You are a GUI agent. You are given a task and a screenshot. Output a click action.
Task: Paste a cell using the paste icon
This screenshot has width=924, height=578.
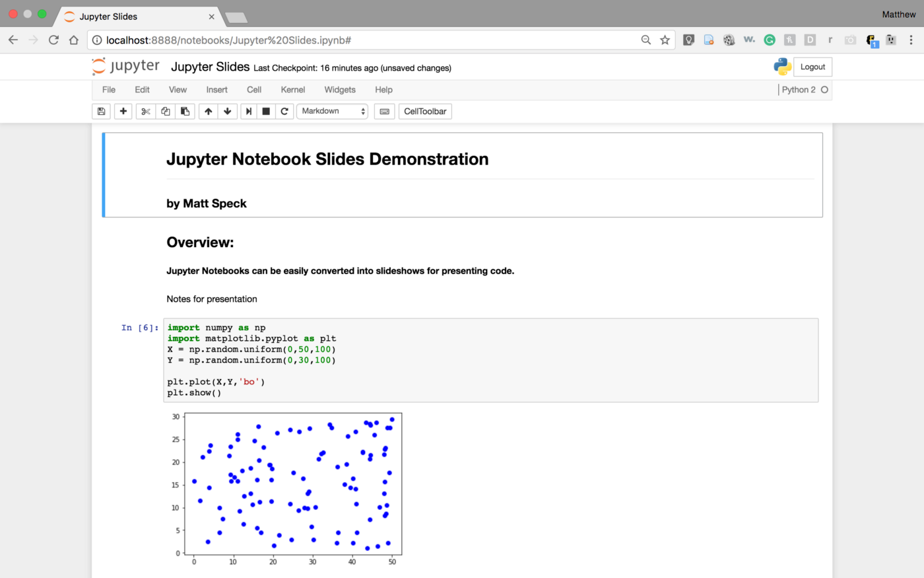pos(185,111)
